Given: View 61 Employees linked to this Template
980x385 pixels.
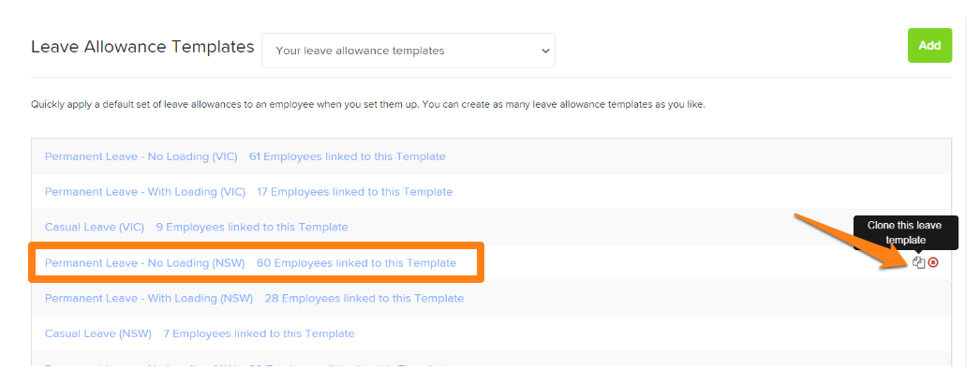Looking at the screenshot, I should click(x=348, y=156).
